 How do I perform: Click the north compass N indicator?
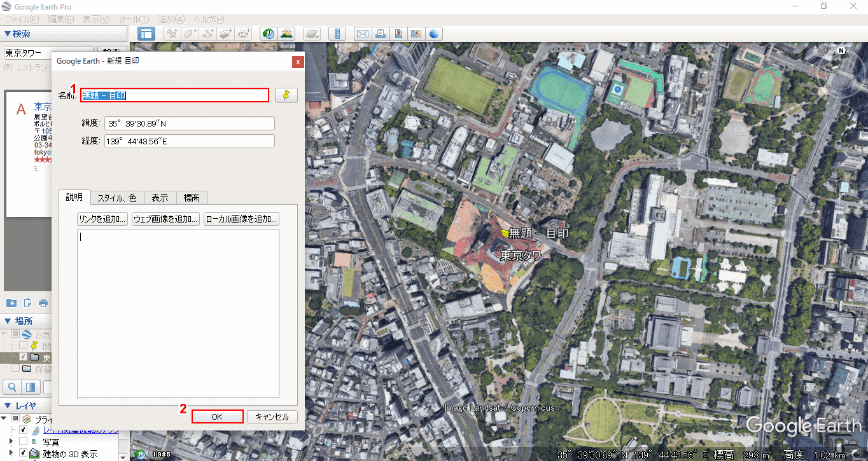pos(841,50)
